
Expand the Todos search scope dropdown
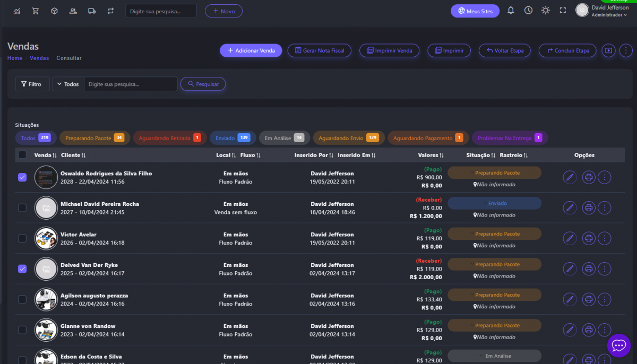pyautogui.click(x=68, y=84)
